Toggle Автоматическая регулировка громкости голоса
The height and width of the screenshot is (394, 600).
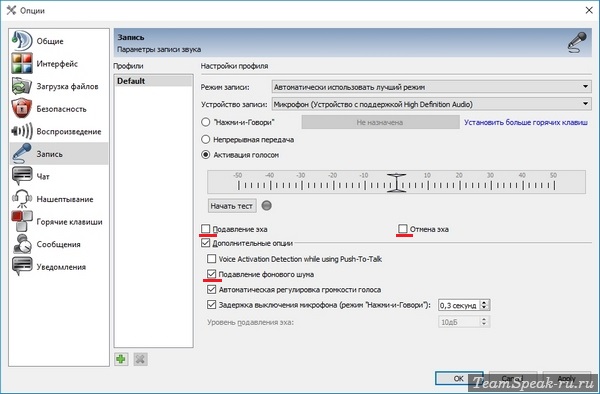tap(211, 290)
